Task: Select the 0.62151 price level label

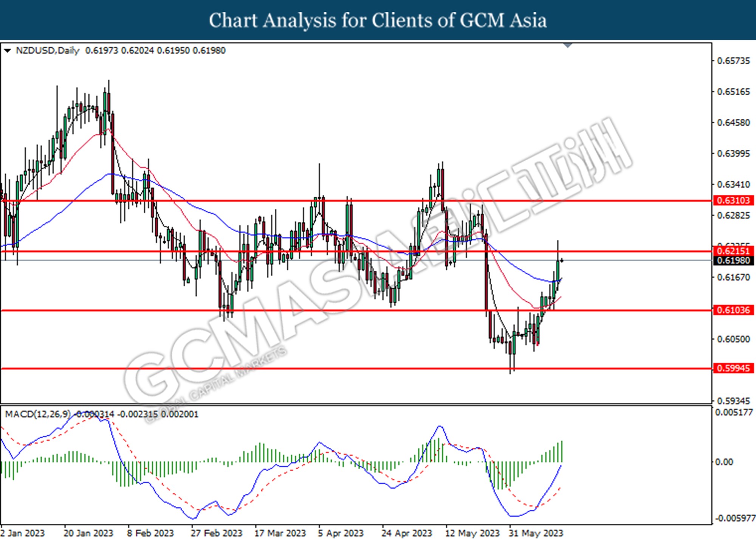Action: 733,251
